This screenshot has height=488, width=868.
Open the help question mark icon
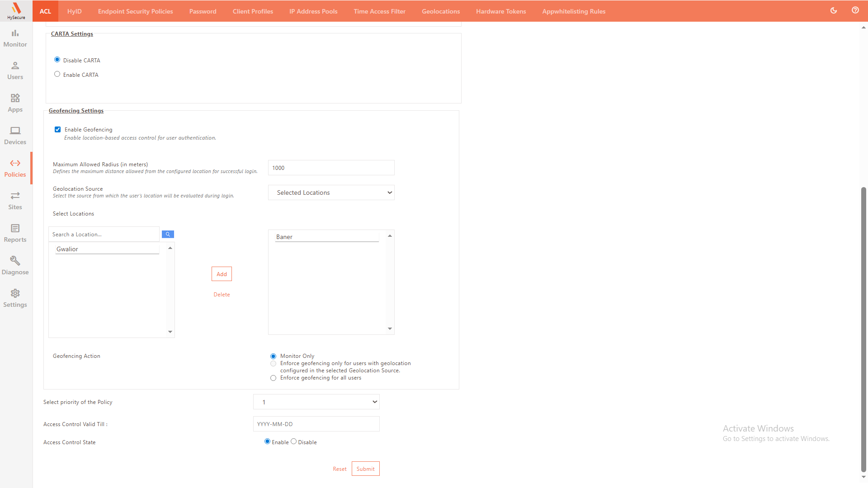pos(855,10)
